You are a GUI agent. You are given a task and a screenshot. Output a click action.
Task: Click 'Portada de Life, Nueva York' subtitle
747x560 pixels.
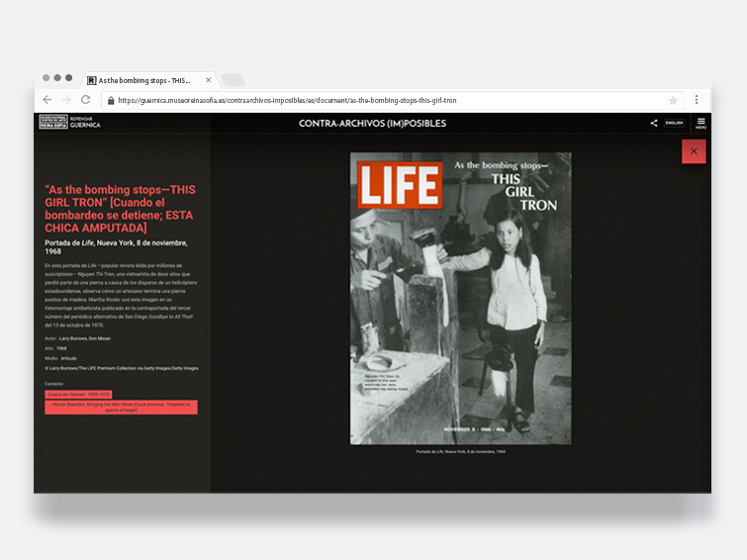[116, 247]
